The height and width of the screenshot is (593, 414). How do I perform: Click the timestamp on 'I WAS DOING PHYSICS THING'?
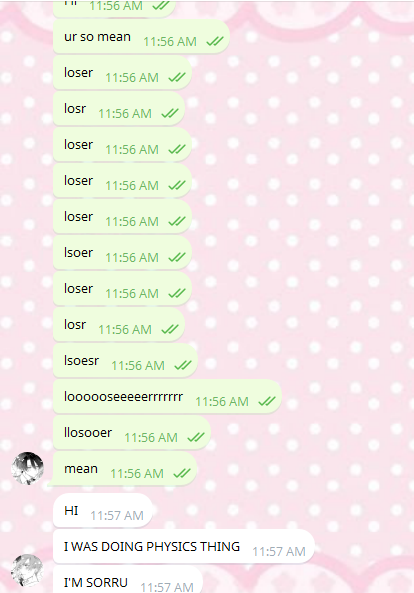[279, 551]
